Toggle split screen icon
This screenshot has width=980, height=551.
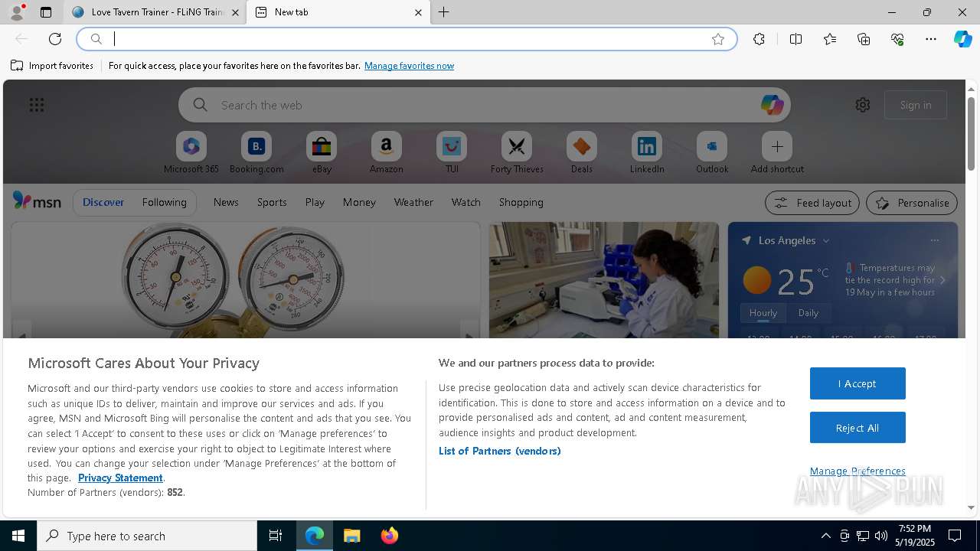click(x=795, y=39)
